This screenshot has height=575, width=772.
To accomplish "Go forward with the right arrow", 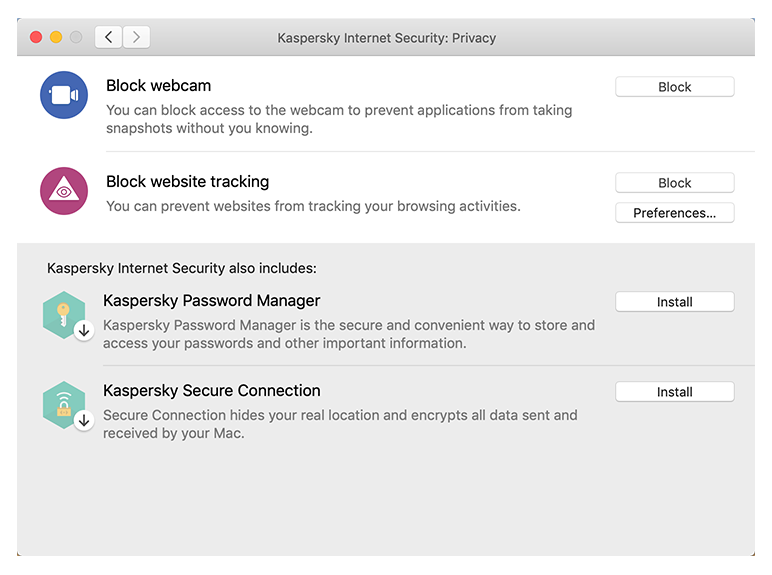I will 136,38.
